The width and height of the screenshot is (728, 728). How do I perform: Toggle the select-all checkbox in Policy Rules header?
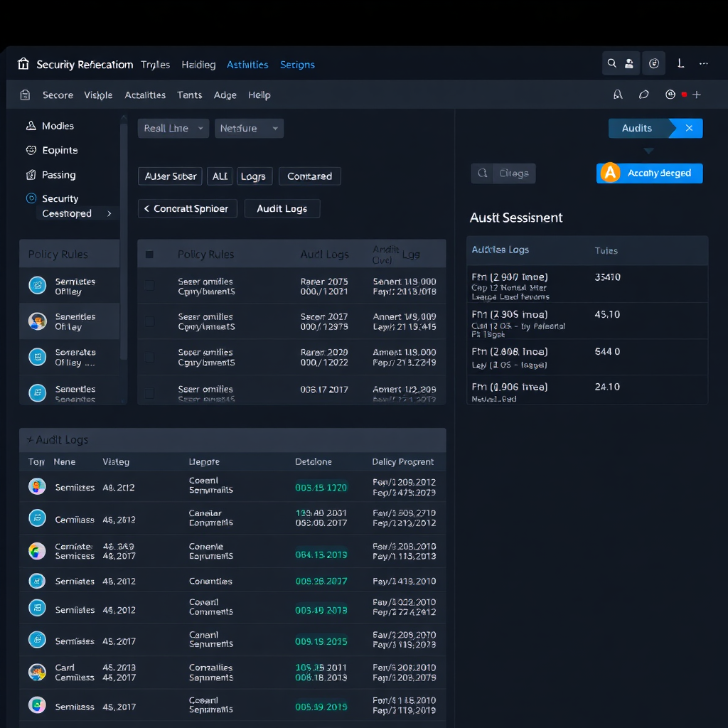(149, 255)
